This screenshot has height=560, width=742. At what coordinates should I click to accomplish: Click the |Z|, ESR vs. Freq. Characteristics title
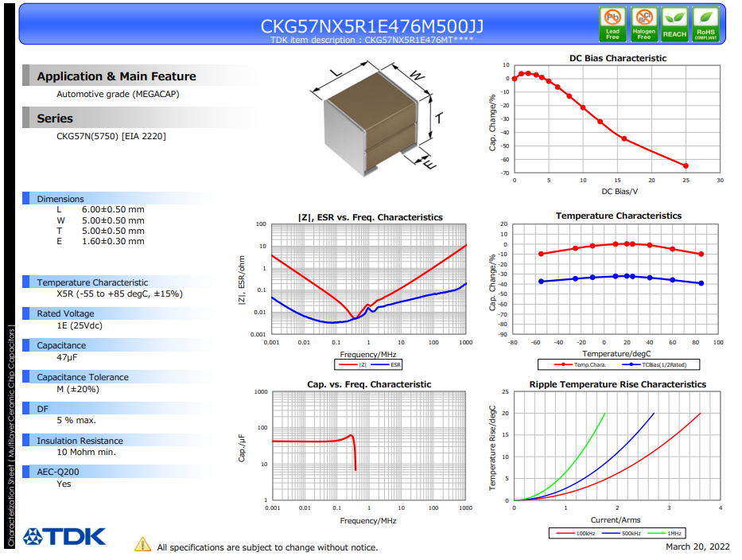pos(370,217)
